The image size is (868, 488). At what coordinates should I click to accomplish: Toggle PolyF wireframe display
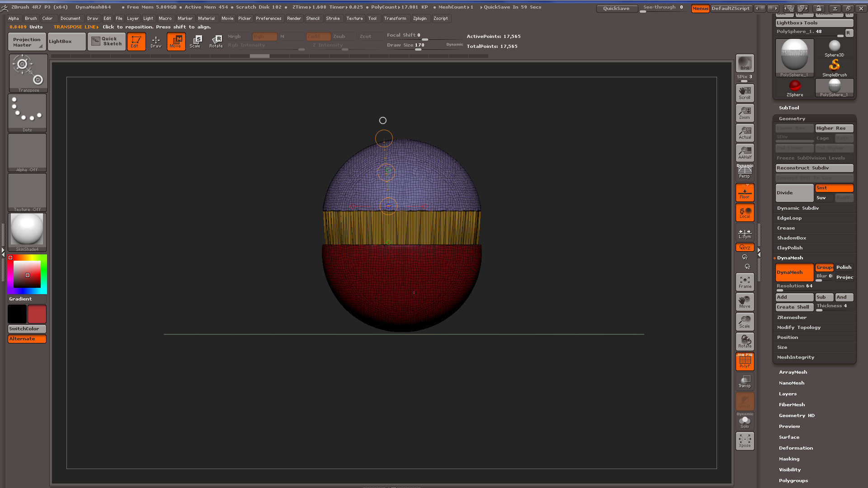click(745, 361)
